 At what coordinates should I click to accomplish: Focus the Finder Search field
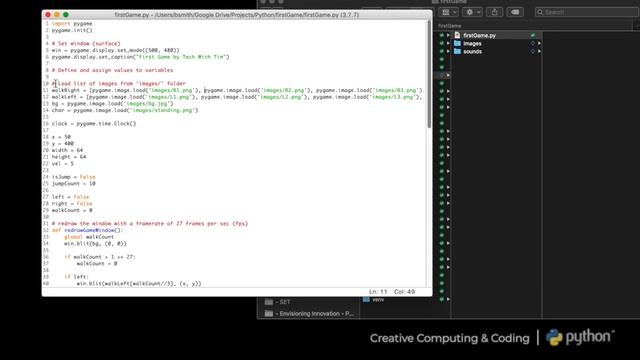tap(587, 12)
